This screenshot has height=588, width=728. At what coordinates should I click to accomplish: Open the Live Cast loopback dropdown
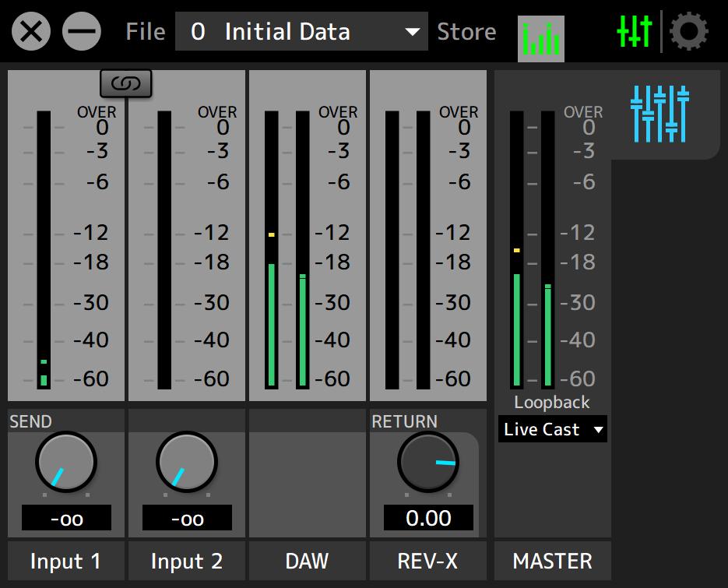(552, 429)
